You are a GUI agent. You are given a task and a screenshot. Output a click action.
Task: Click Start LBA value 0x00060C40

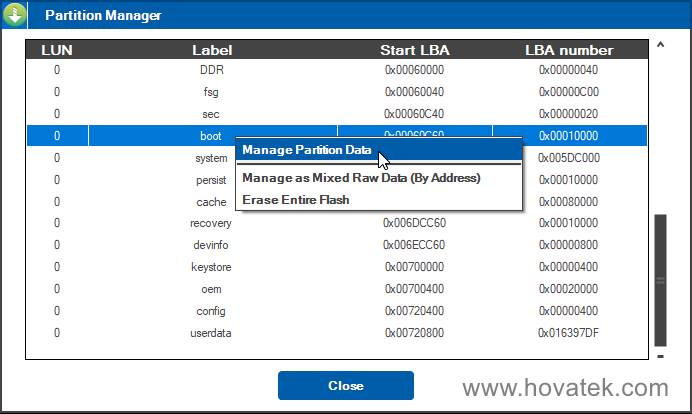coord(414,114)
